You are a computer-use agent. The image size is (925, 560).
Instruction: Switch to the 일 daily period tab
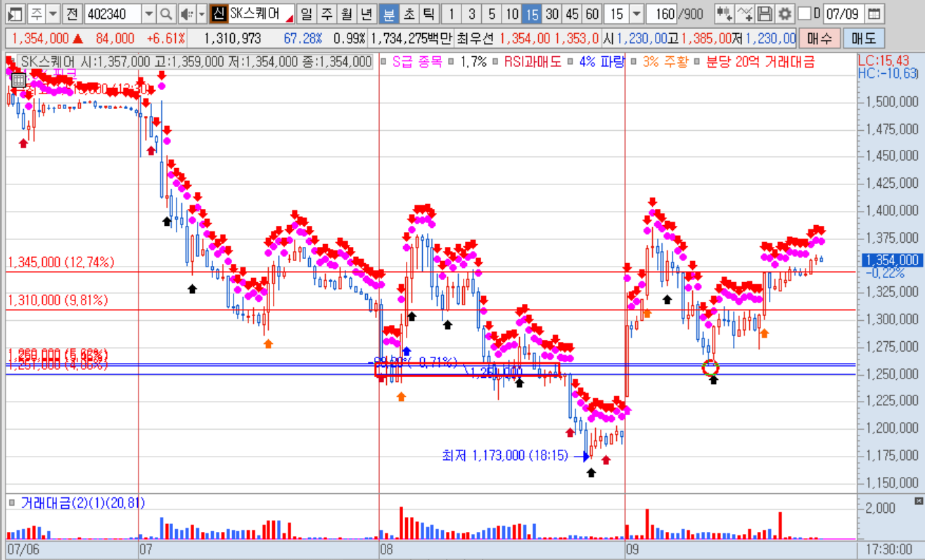pos(306,13)
